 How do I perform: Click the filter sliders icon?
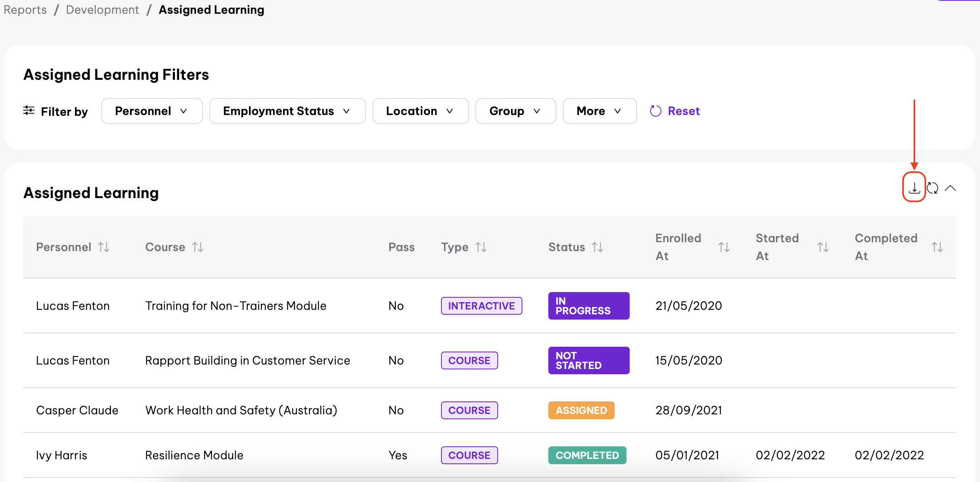pos(29,110)
